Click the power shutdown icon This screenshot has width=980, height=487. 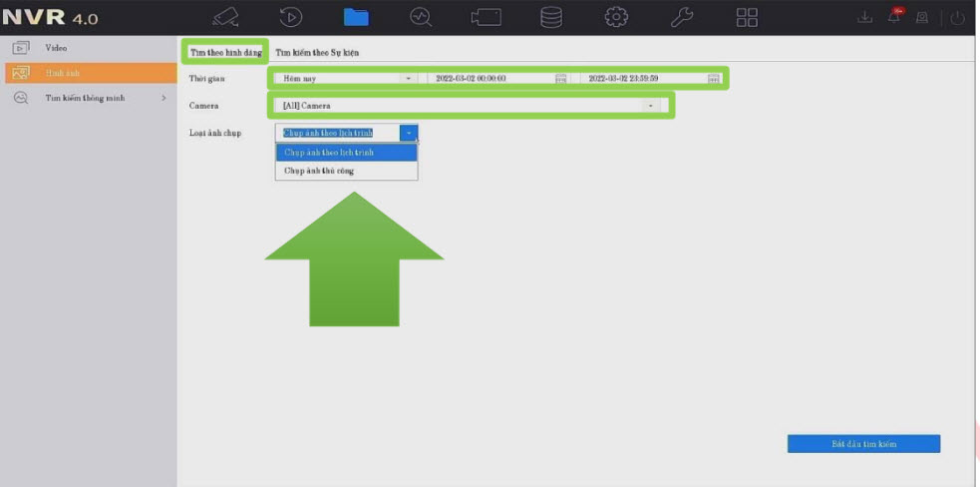point(957,18)
